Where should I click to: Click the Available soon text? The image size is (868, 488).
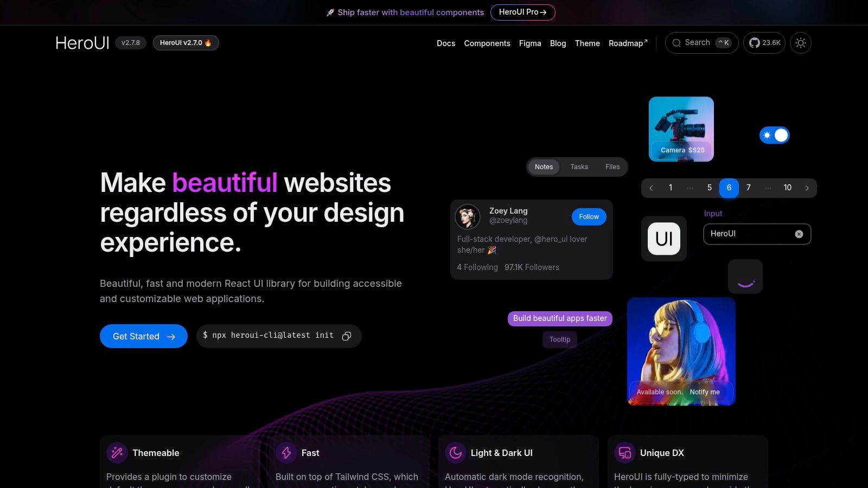coord(660,392)
